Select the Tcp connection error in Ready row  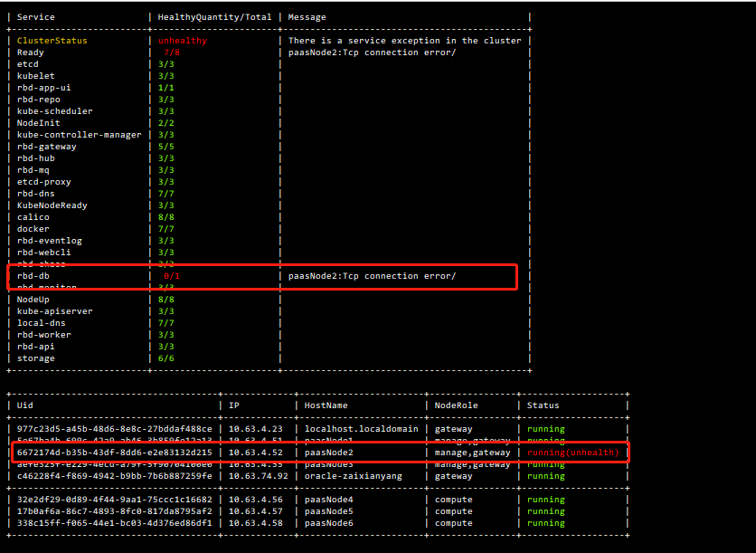[372, 52]
